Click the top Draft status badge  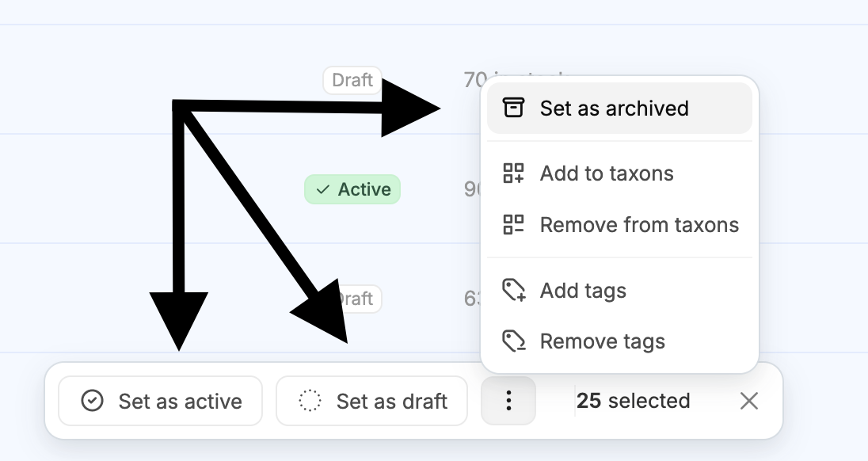pyautogui.click(x=352, y=80)
